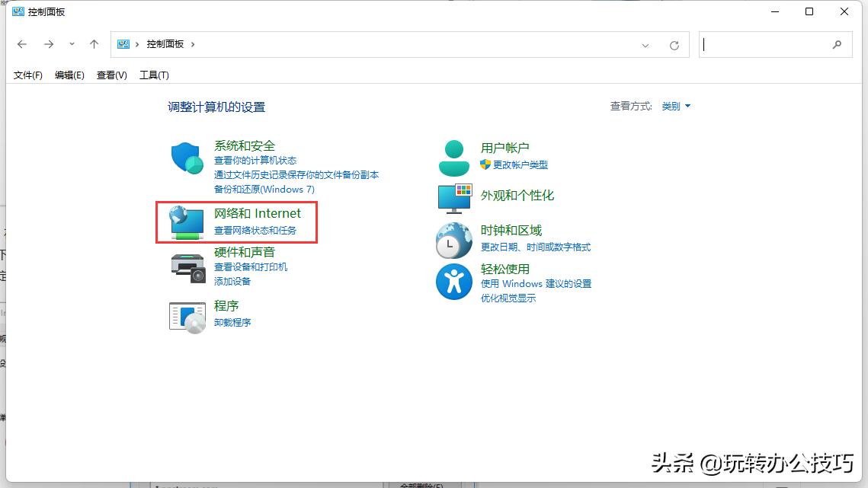The image size is (868, 488).
Task: Click the back navigation arrow
Action: [22, 44]
